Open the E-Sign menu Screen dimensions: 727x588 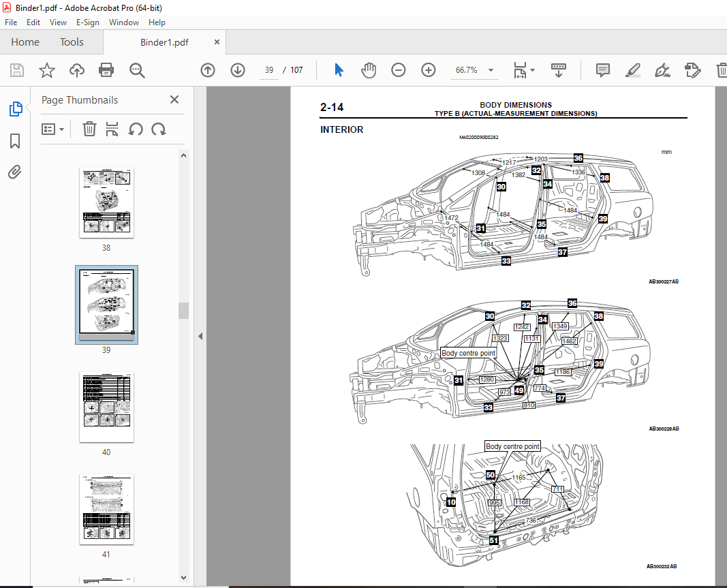coord(87,22)
